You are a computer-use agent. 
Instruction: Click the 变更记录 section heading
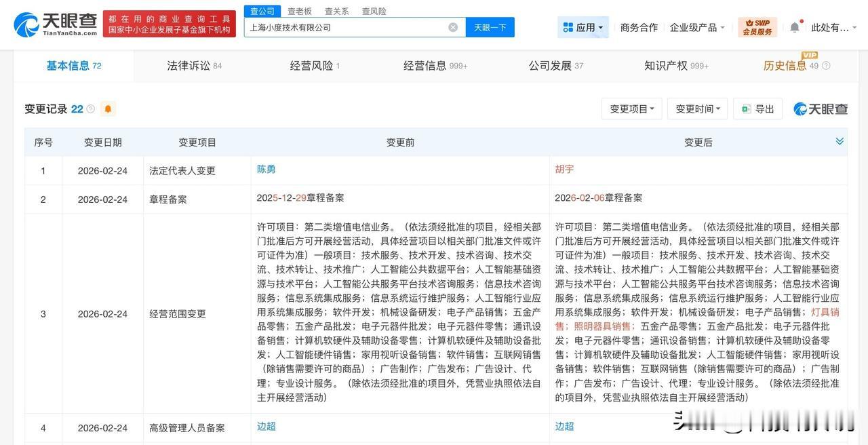tap(46, 109)
